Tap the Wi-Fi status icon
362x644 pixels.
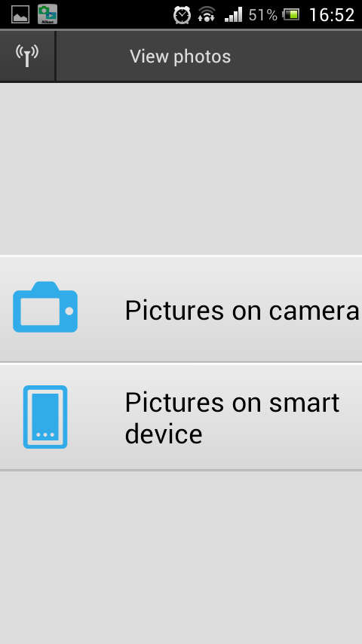coord(207,15)
